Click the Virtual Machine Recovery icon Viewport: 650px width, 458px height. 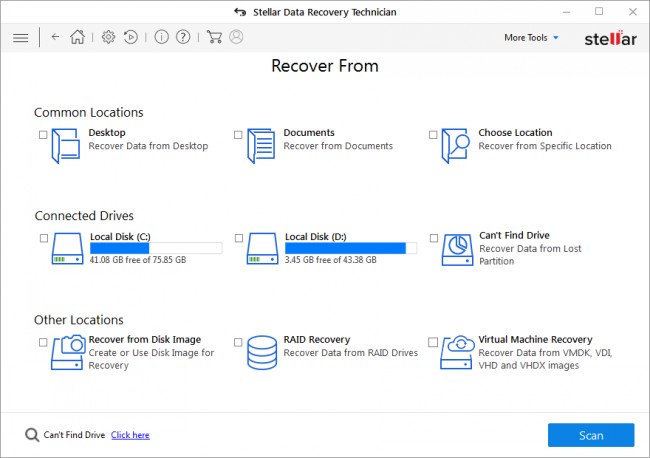[457, 352]
